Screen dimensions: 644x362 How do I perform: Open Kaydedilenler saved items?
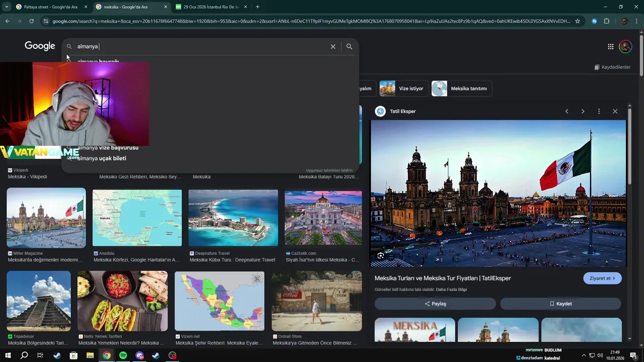612,67
